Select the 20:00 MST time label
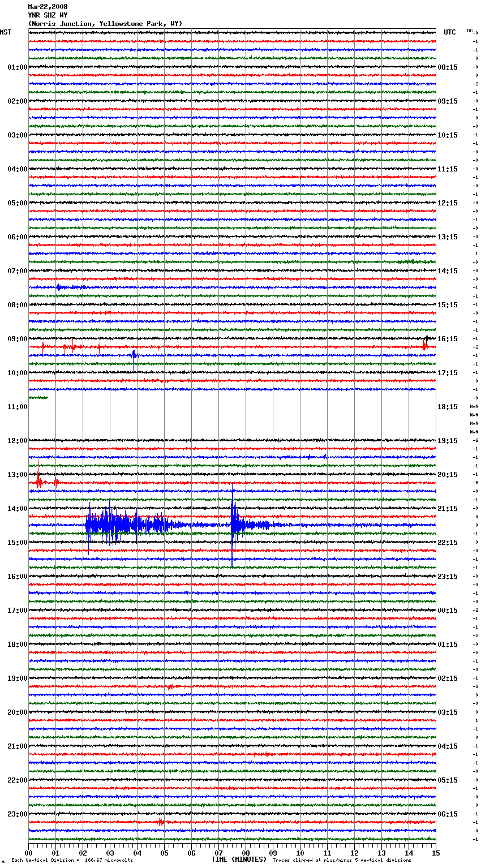The height and width of the screenshot is (868, 481). click(x=18, y=712)
